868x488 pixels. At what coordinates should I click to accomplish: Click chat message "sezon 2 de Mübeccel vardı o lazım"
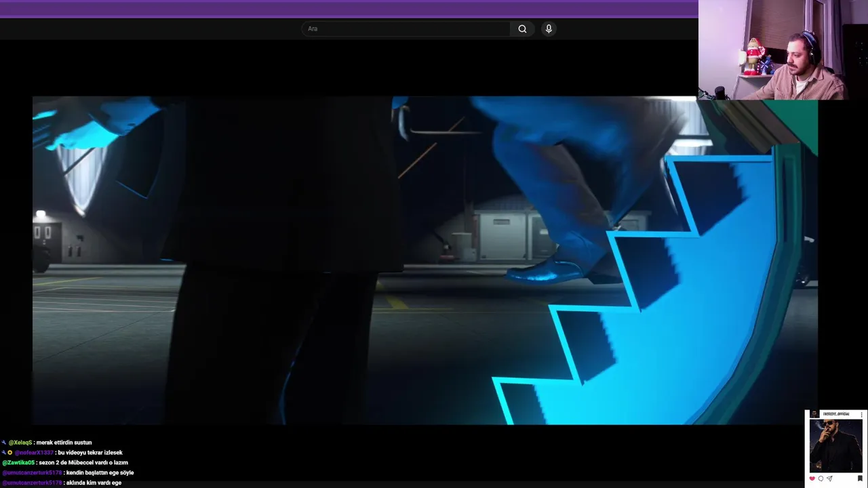coord(83,463)
